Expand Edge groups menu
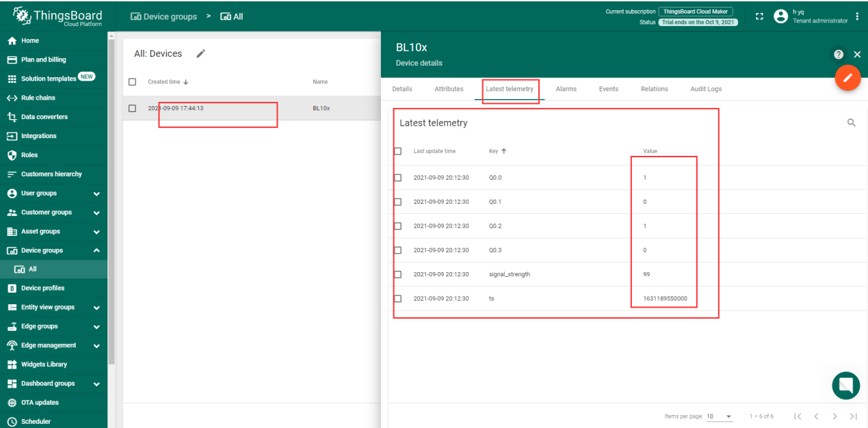The height and width of the screenshot is (428, 868). [53, 326]
